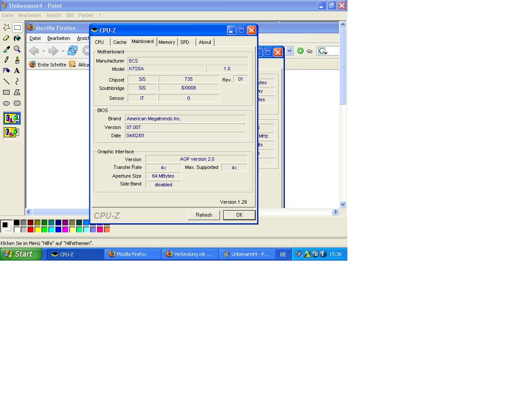Click the 'American Megatrends Inc.' BIOS brand value
Screen dimensions: 505x420
[185, 119]
